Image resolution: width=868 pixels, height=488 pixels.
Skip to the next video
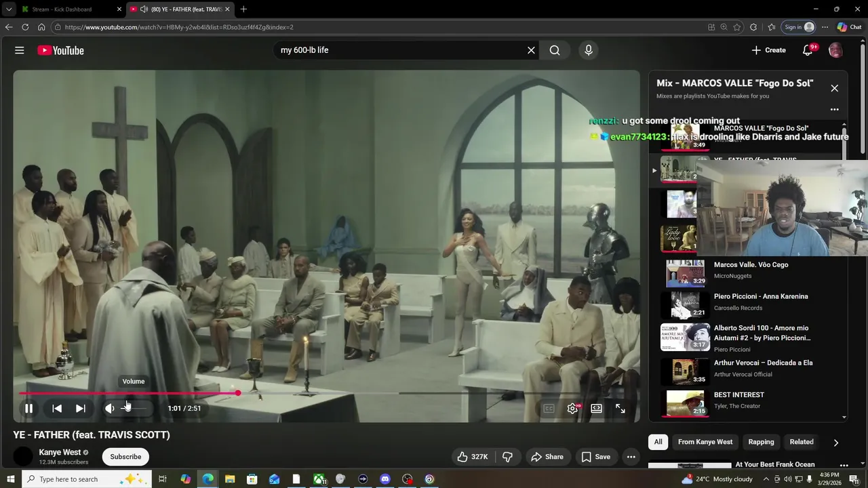click(80, 408)
